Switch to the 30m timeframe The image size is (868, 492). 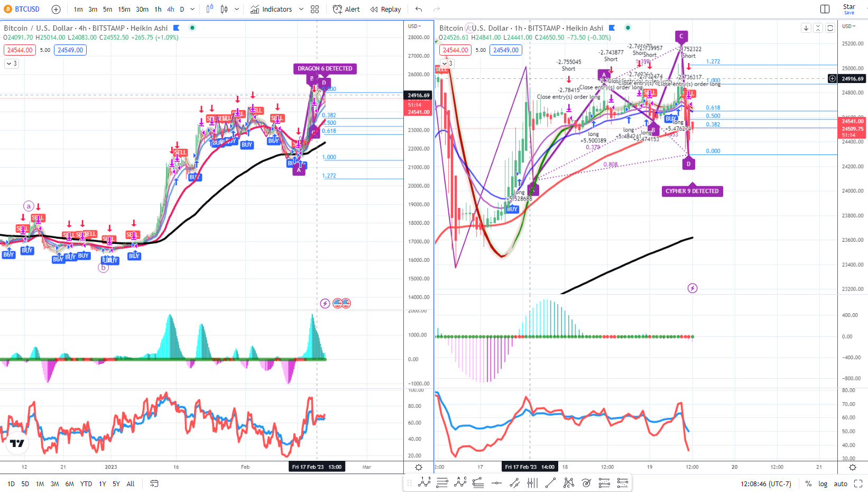click(142, 9)
